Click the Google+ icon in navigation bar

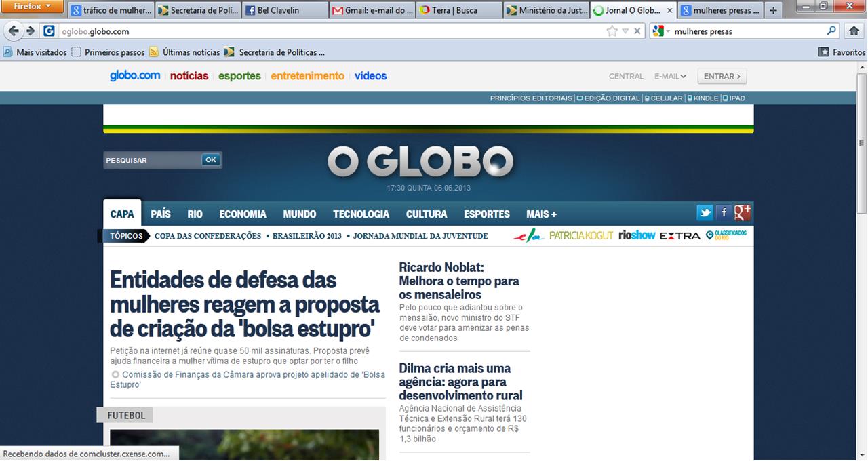tap(743, 213)
